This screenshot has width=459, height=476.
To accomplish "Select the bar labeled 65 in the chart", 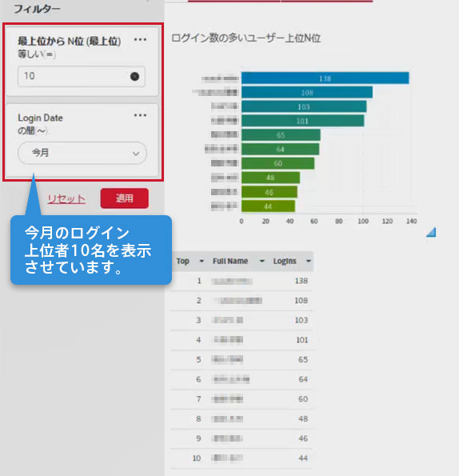I will pos(281,134).
